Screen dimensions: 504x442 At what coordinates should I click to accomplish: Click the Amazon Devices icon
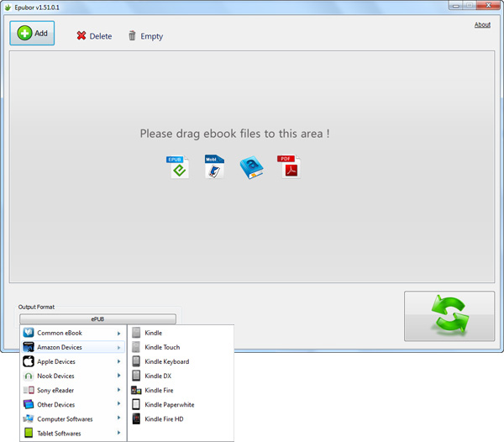(29, 347)
